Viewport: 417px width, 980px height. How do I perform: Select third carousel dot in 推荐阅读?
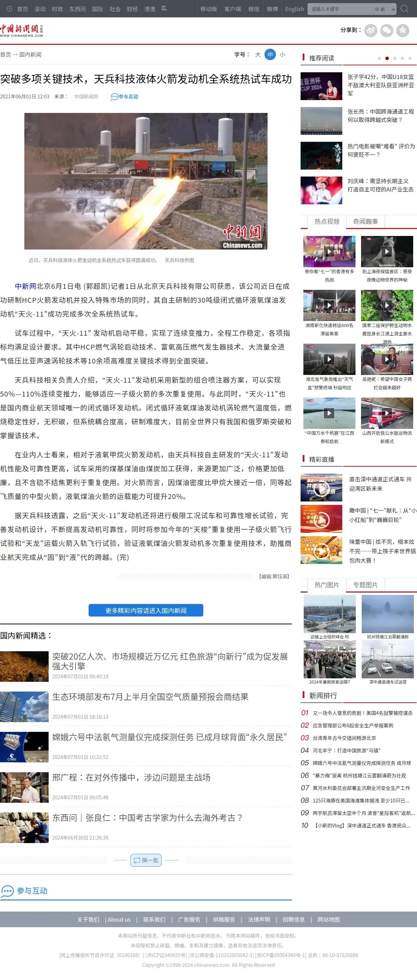394,58
